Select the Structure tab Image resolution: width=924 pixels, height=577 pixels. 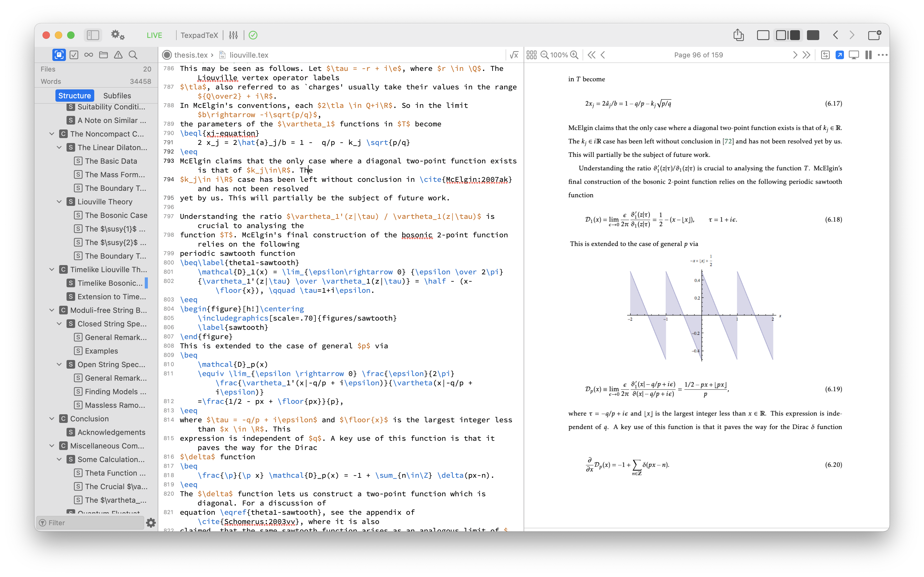point(74,96)
